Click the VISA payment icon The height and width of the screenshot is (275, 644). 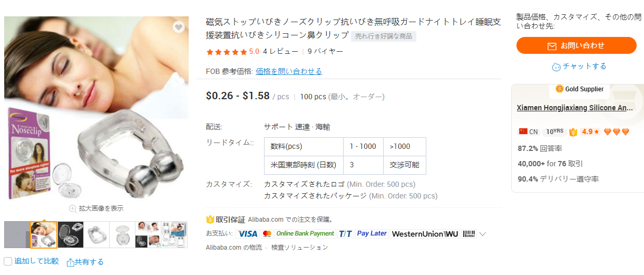point(247,234)
